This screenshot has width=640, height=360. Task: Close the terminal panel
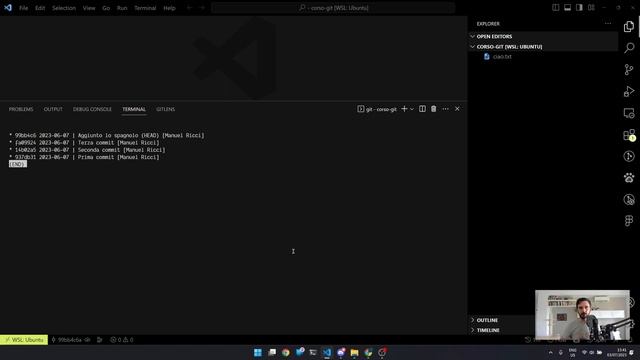457,109
